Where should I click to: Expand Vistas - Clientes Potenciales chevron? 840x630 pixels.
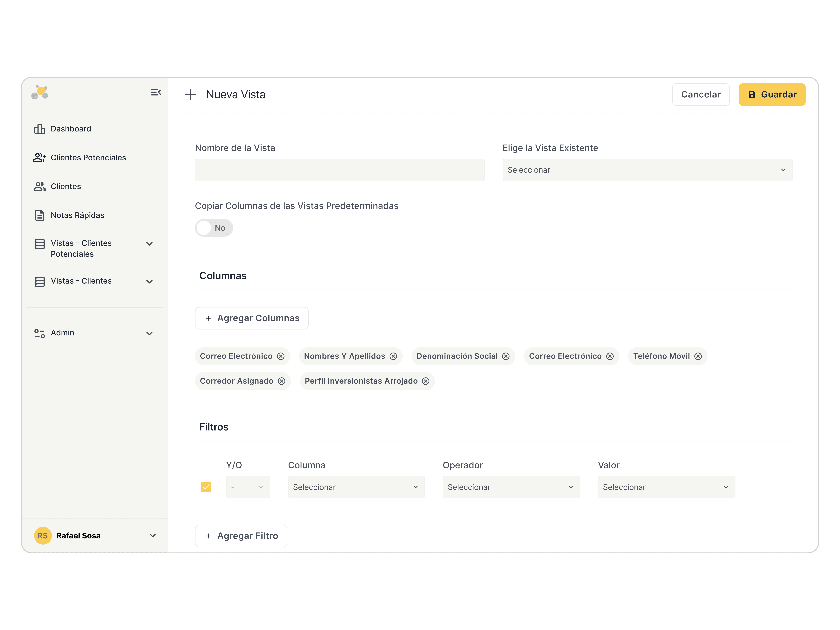(150, 244)
